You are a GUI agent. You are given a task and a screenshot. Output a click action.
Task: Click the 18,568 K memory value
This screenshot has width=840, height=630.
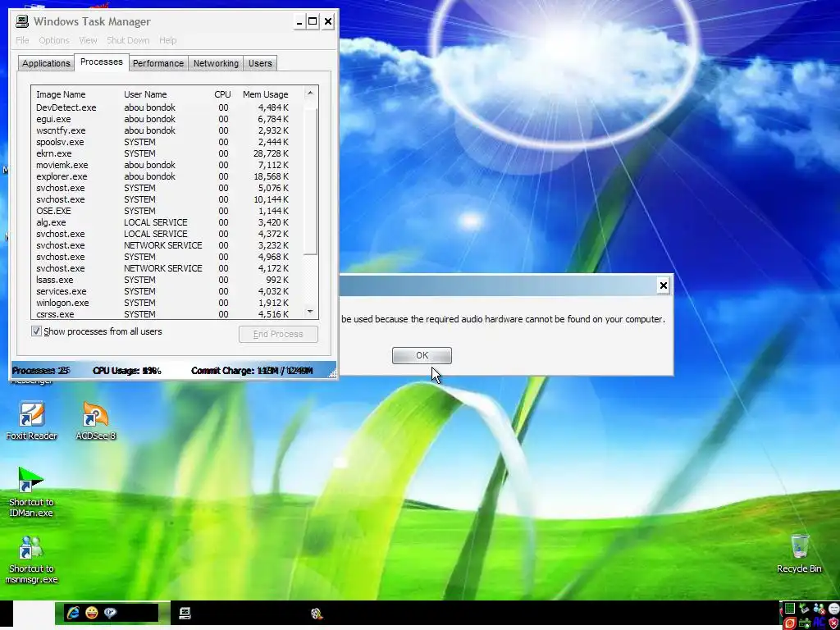pos(272,176)
